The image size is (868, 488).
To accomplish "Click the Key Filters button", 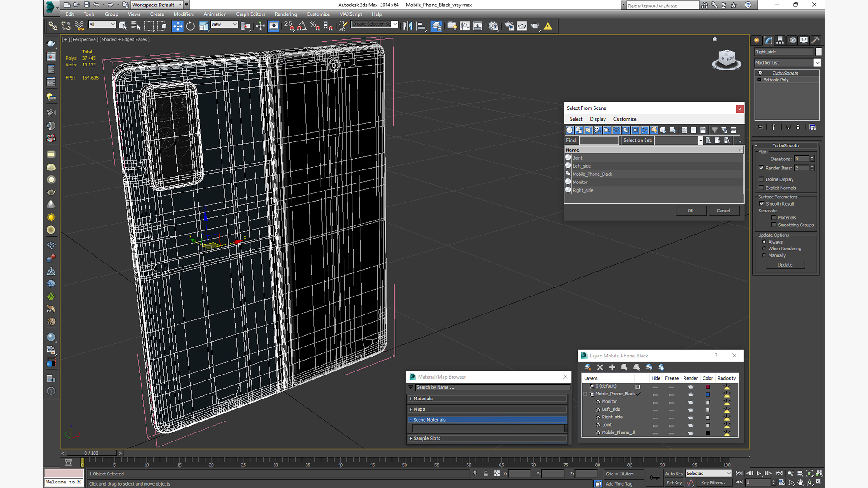I will [x=714, y=483].
